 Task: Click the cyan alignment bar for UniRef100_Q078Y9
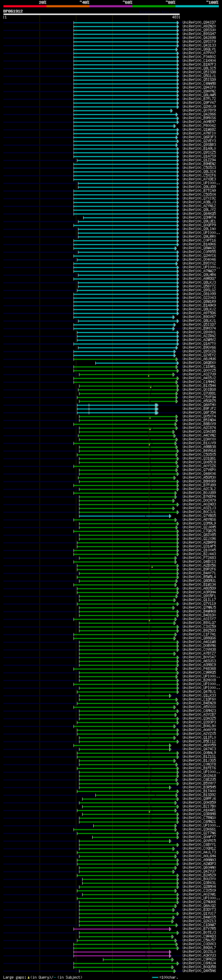pyautogui.click(x=123, y=111)
